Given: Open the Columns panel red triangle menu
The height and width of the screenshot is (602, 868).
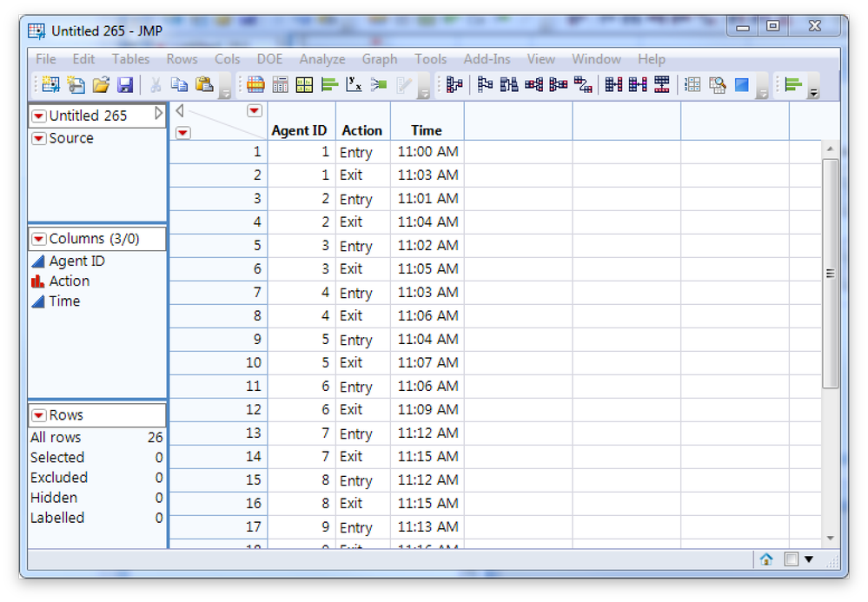Looking at the screenshot, I should (x=39, y=239).
